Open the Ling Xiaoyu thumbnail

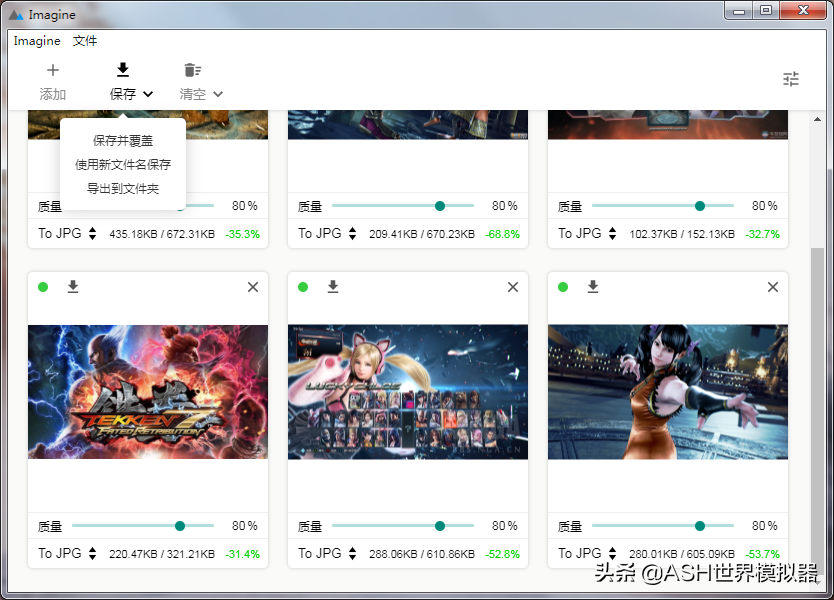(x=668, y=392)
